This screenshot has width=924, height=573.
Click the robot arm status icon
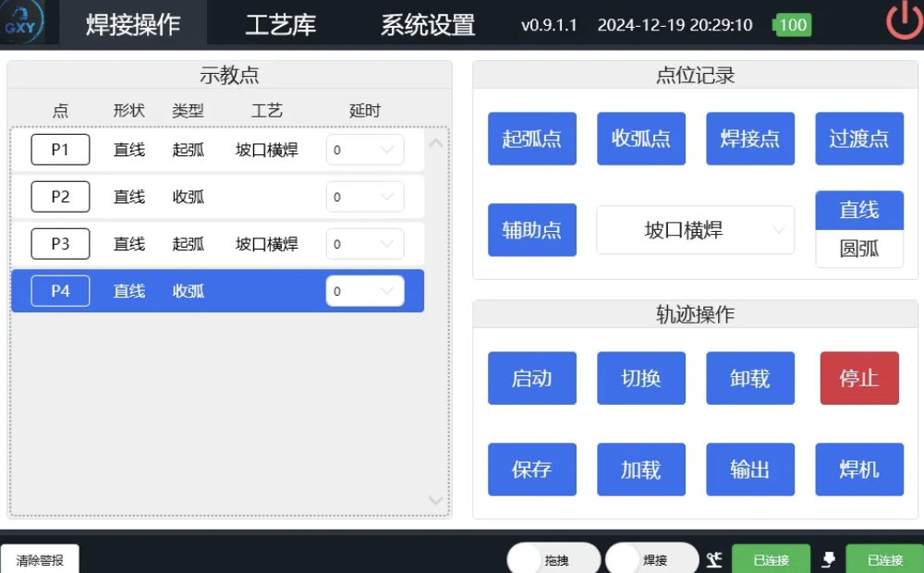pyautogui.click(x=713, y=559)
